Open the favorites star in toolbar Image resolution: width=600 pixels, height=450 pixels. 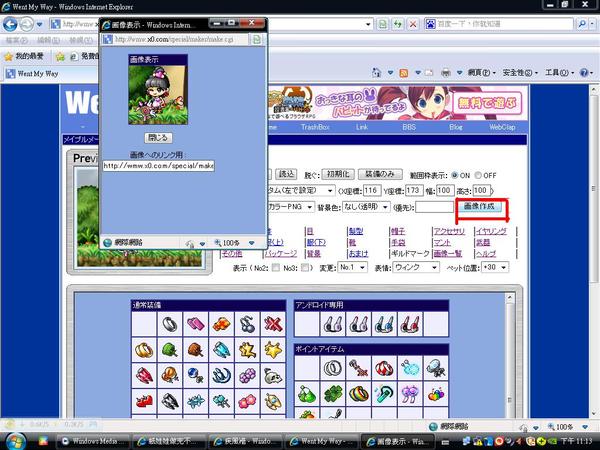point(8,57)
